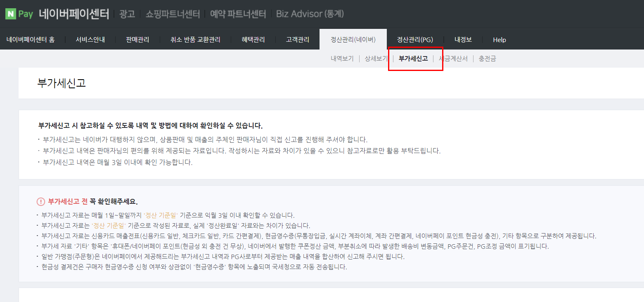Click the 부가세신고 page heading
Image resolution: width=644 pixels, height=302 pixels.
tap(62, 83)
